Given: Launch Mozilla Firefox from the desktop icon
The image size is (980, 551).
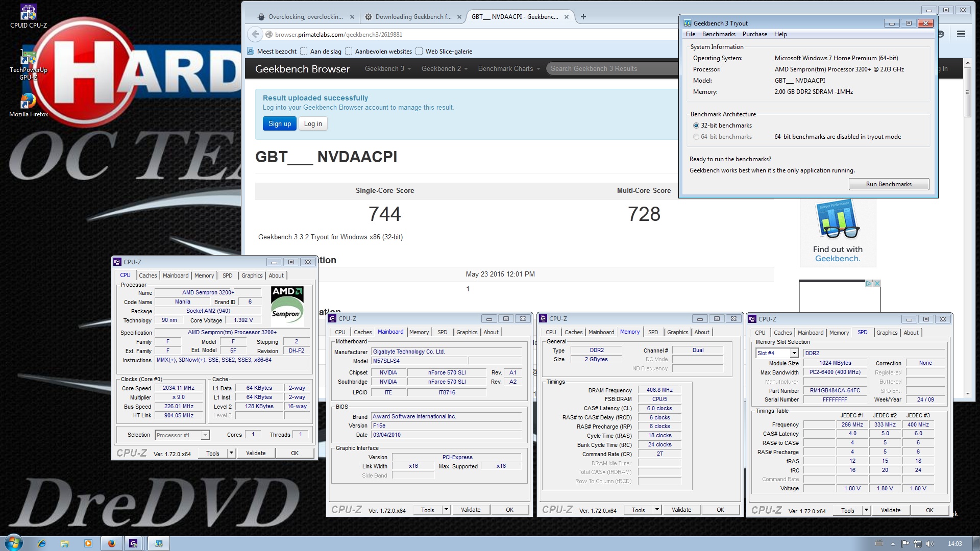Looking at the screenshot, I should pyautogui.click(x=28, y=105).
